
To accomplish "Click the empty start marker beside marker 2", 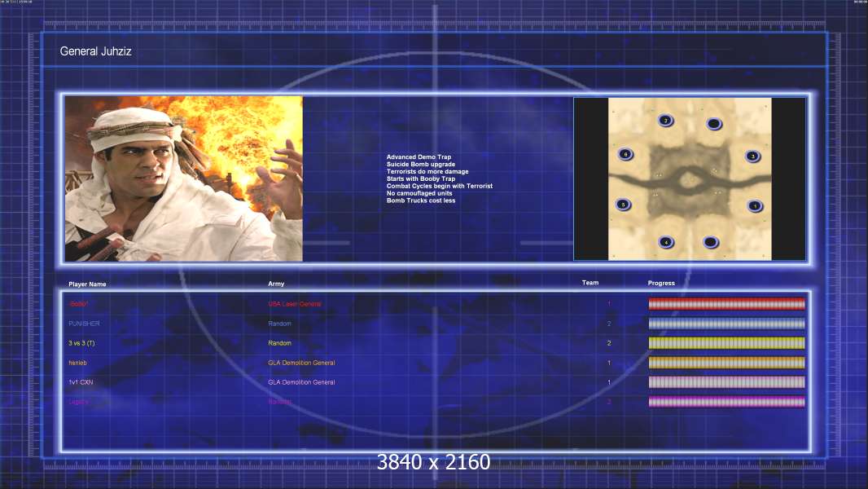I will (x=714, y=124).
